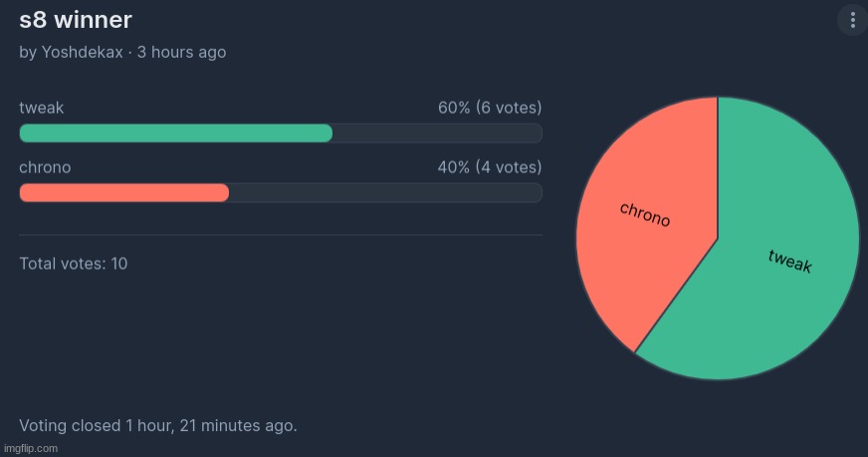Click the Yoshdekax author name
The image size is (868, 457).
click(83, 52)
